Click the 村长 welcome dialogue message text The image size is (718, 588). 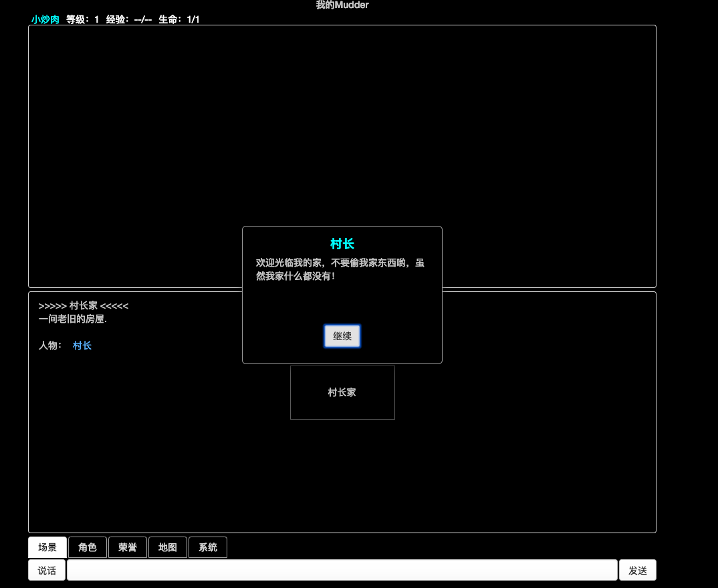(x=340, y=269)
